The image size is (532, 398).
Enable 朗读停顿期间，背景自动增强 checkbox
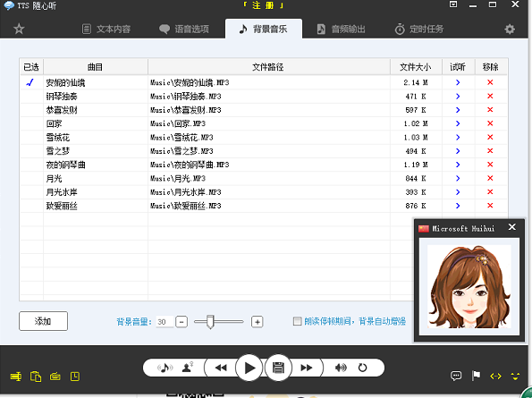[x=297, y=321]
